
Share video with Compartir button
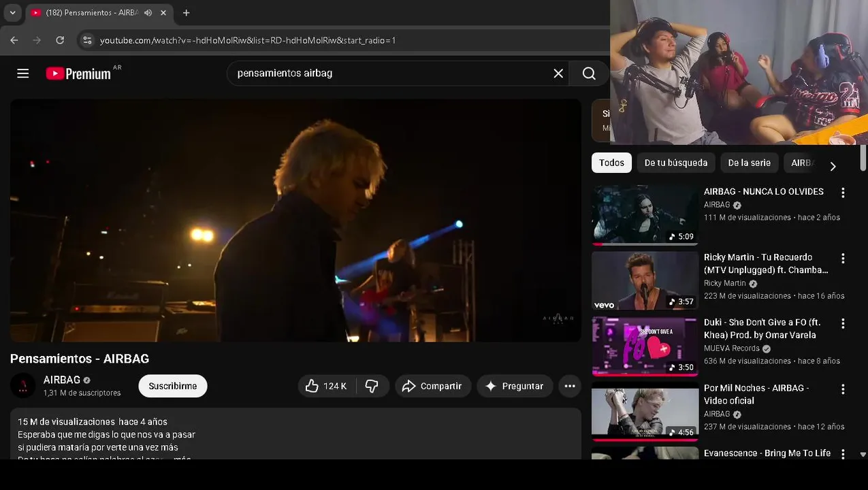tap(433, 386)
